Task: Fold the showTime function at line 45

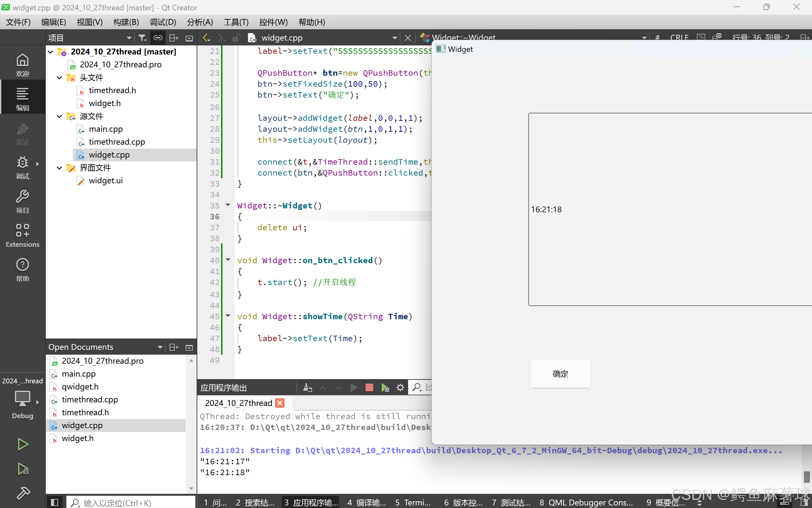Action: coord(228,316)
